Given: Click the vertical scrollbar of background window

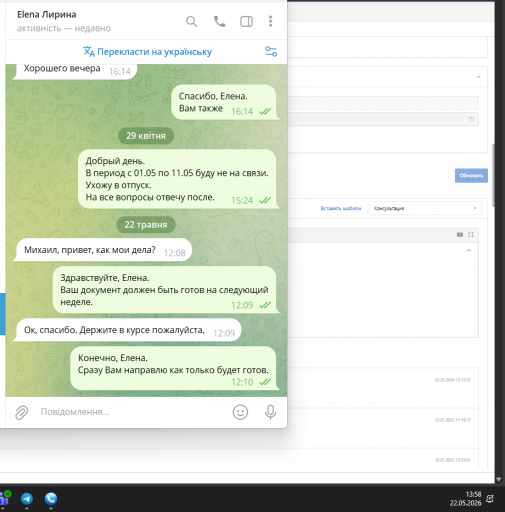Looking at the screenshot, I should pos(493,176).
